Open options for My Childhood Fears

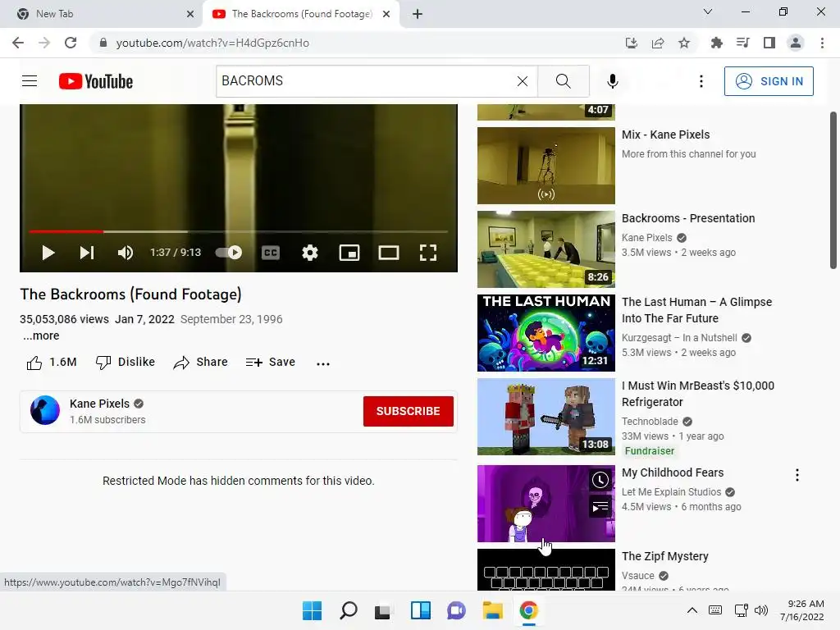pyautogui.click(x=797, y=475)
